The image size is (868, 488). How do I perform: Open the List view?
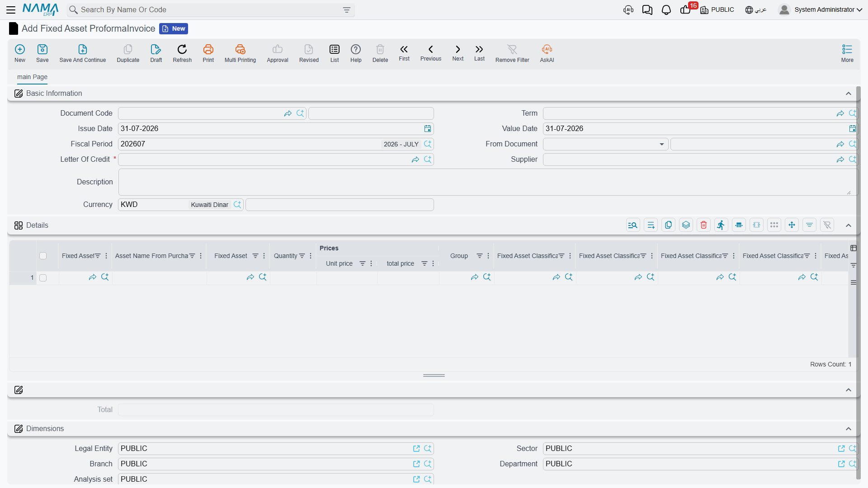pos(335,53)
